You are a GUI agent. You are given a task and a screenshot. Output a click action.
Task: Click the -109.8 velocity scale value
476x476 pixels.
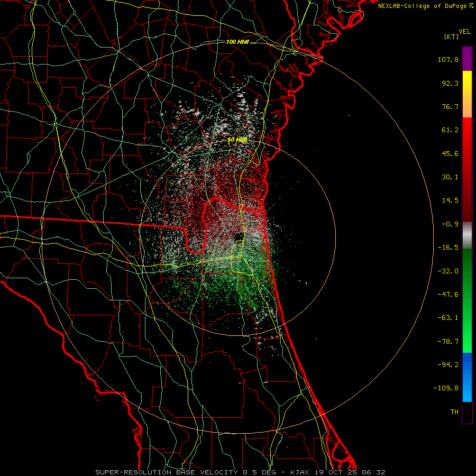pyautogui.click(x=446, y=388)
